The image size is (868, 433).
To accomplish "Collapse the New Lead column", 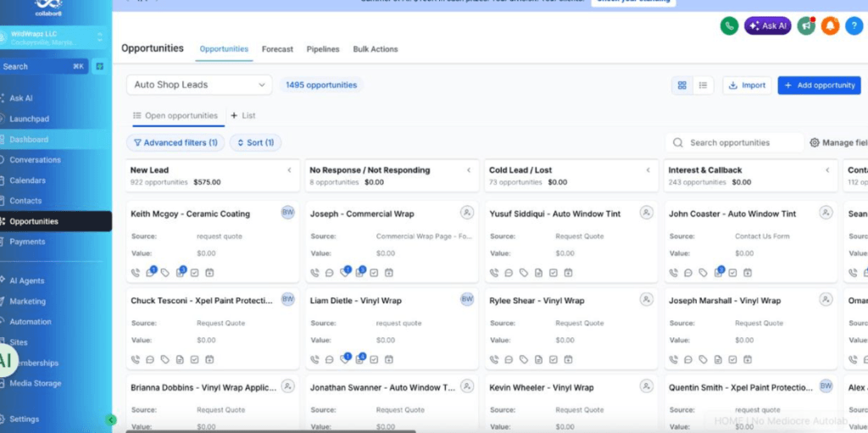I will [x=289, y=170].
